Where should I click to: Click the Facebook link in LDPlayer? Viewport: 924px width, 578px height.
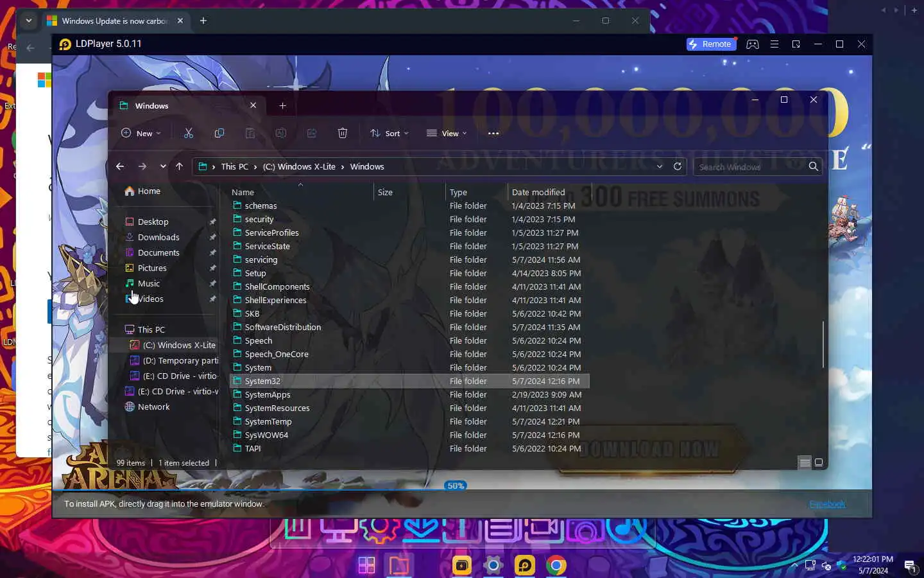pyautogui.click(x=827, y=504)
